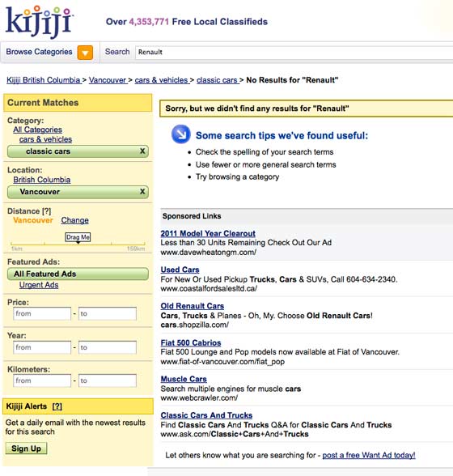Click www.davewheatongm.com/ URL text
This screenshot has width=453, height=476.
[209, 253]
